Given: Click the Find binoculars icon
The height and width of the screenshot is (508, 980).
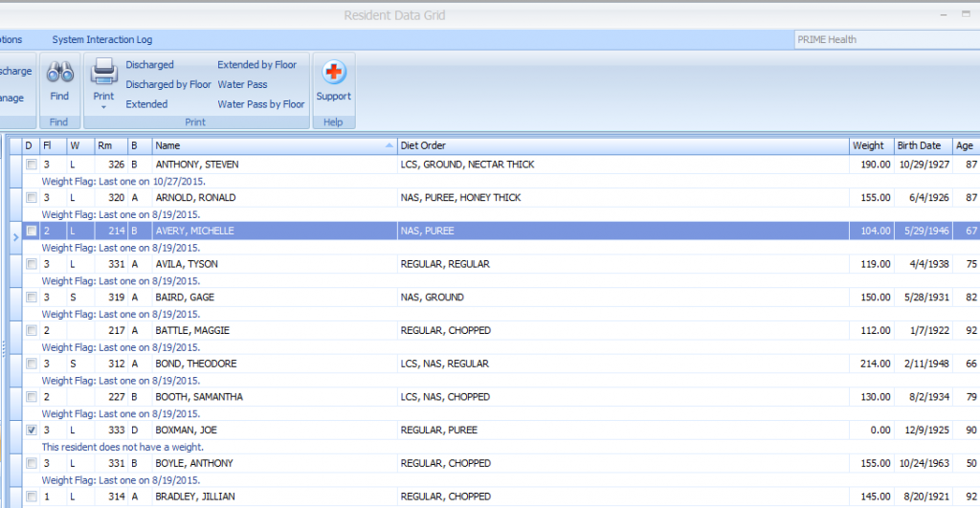Looking at the screenshot, I should tap(59, 73).
